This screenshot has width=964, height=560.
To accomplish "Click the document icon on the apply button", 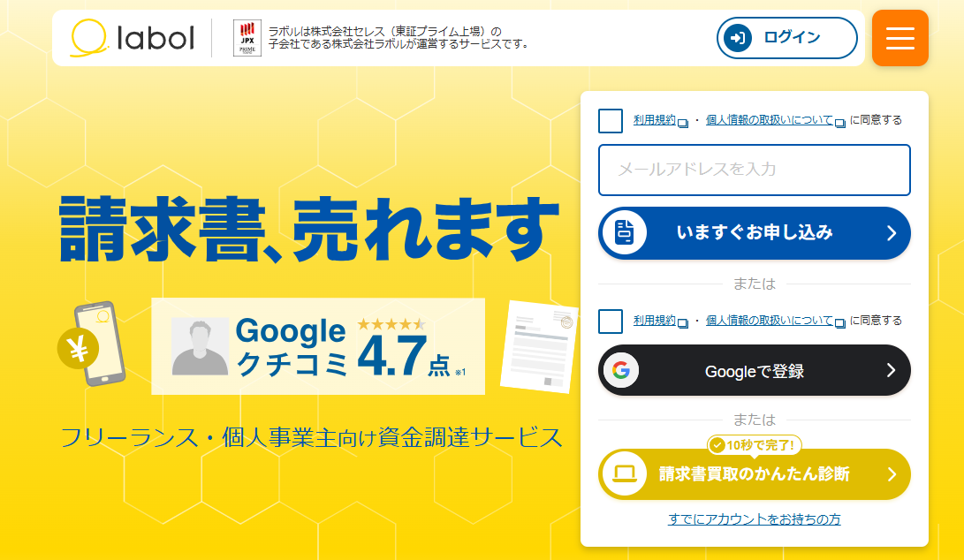I will point(625,233).
